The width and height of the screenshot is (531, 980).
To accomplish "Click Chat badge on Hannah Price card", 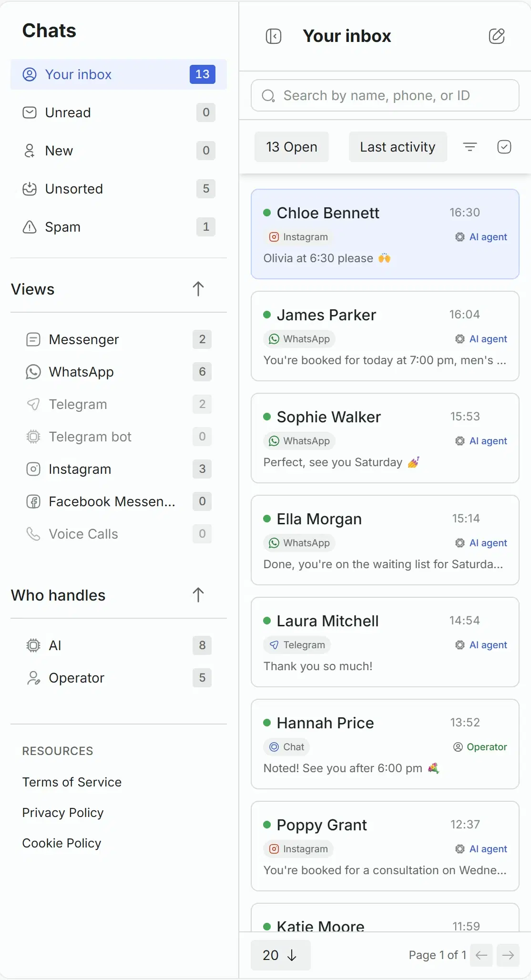I will click(x=286, y=747).
